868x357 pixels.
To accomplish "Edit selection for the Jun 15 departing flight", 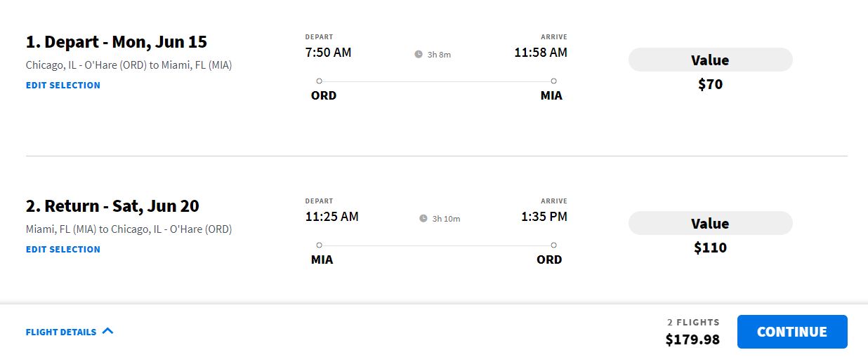I will (x=63, y=85).
